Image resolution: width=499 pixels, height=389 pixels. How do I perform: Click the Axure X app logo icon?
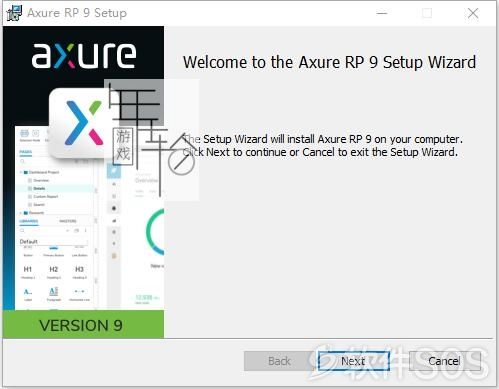[x=82, y=123]
